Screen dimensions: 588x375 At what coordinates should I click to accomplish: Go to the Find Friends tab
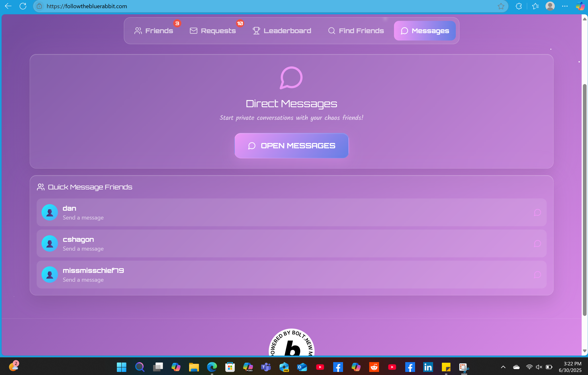pyautogui.click(x=356, y=31)
